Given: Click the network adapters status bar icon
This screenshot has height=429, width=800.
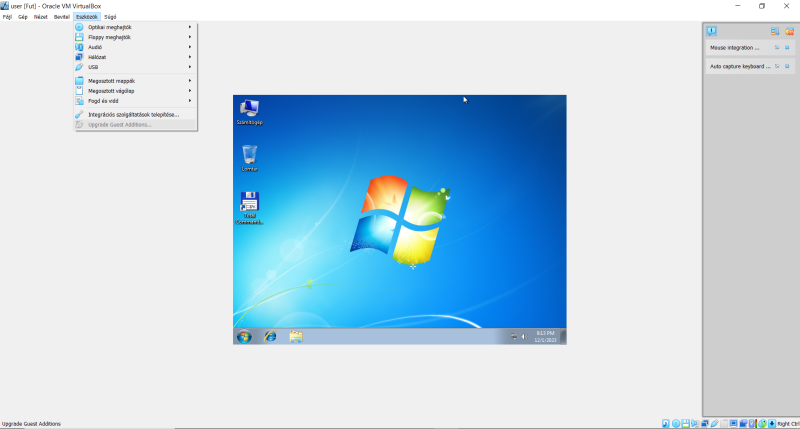Looking at the screenshot, I should tap(705, 423).
